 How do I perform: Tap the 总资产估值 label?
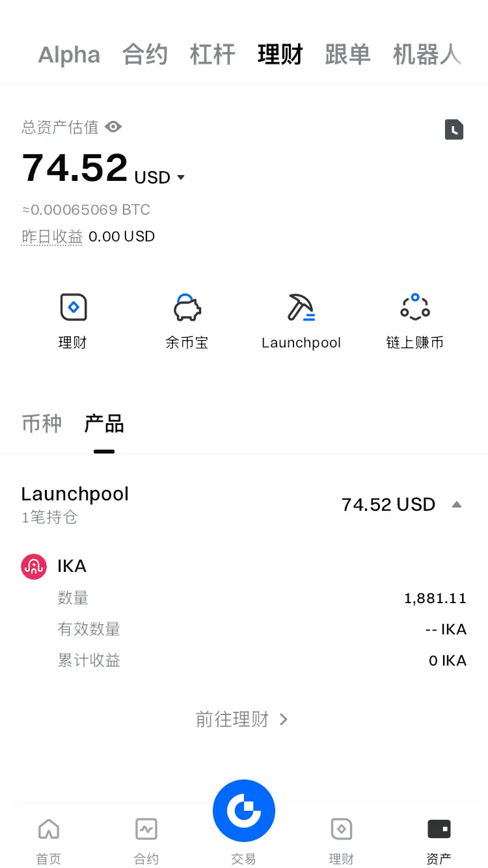[60, 127]
